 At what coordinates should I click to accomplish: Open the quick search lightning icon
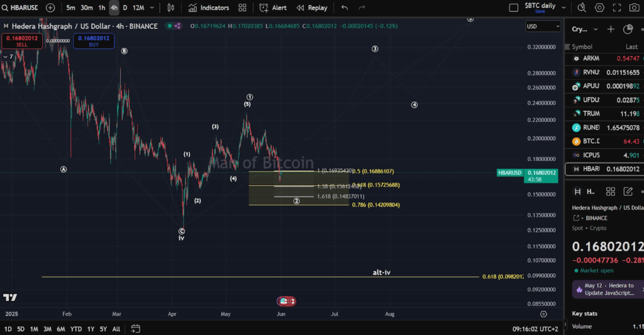tap(582, 8)
